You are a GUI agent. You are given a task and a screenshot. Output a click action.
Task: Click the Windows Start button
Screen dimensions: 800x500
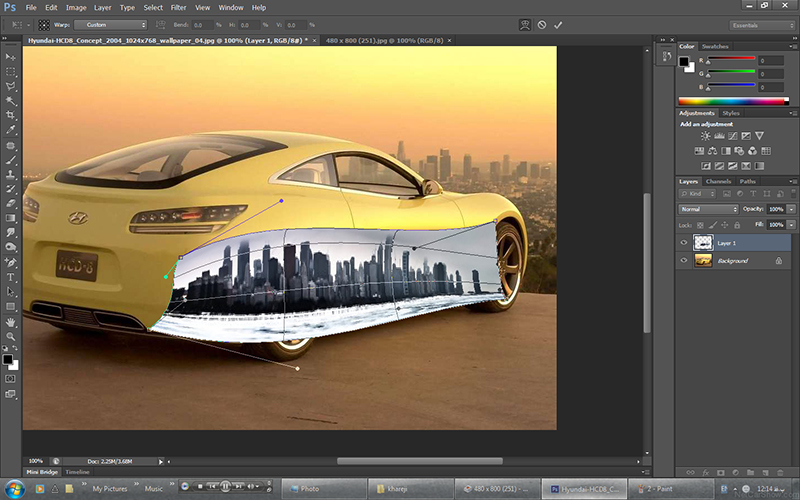tap(14, 489)
